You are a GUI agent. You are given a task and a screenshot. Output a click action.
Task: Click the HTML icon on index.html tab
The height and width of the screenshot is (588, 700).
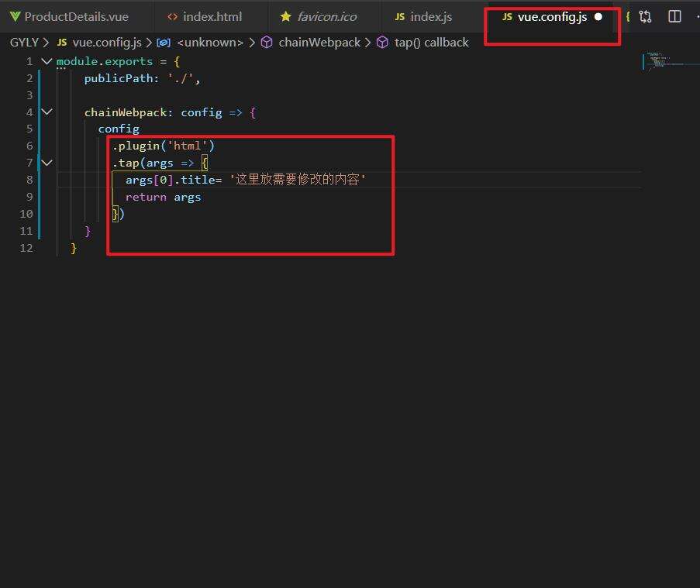click(172, 17)
